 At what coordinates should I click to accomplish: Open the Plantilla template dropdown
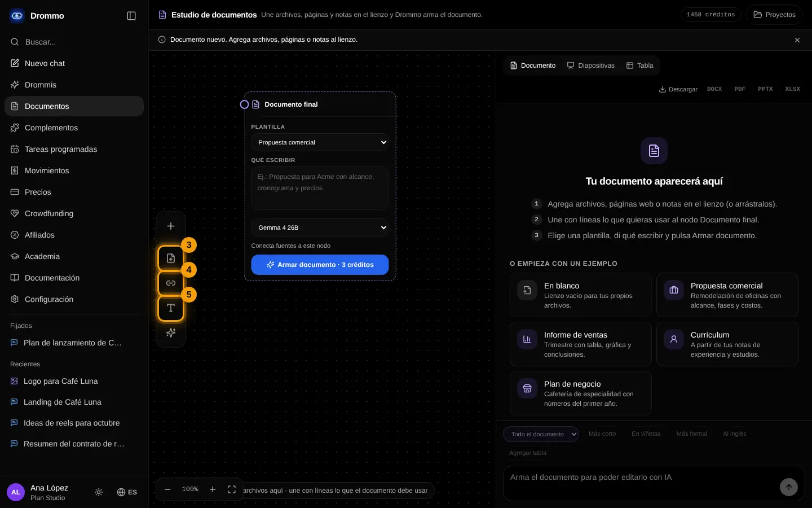tap(320, 142)
